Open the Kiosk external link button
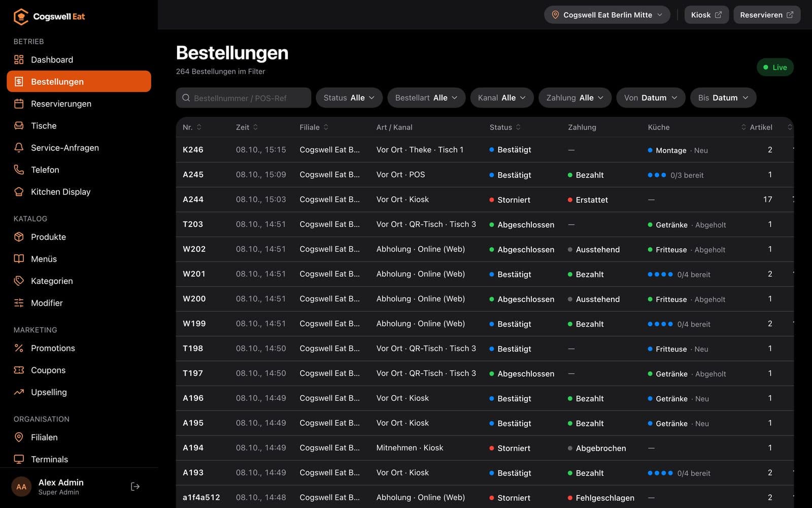Image resolution: width=812 pixels, height=508 pixels. 706,15
